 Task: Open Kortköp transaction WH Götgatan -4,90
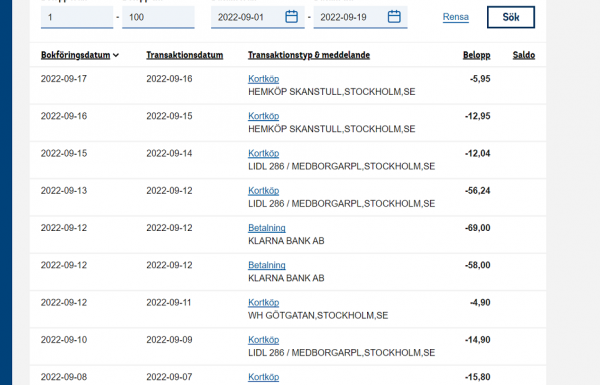click(263, 303)
